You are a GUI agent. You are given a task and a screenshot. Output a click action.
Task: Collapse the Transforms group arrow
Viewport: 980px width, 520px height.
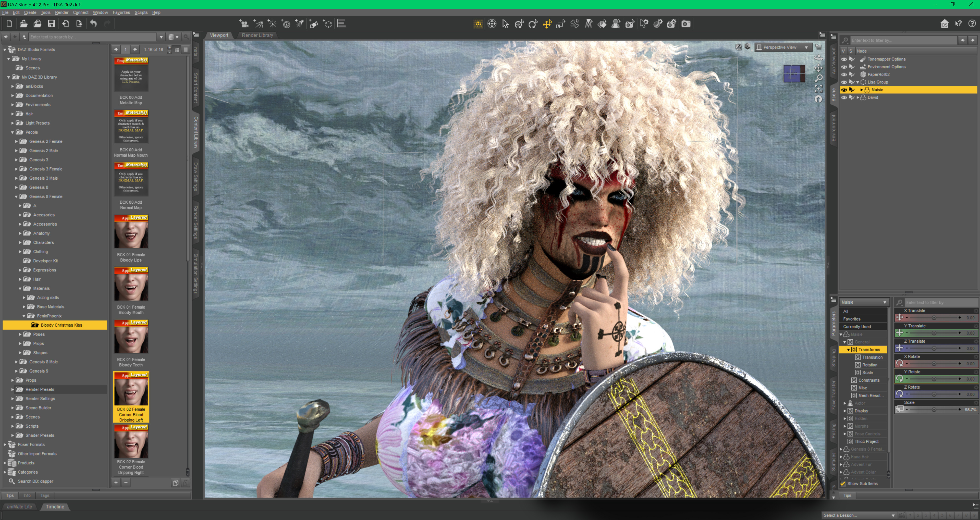click(x=848, y=350)
